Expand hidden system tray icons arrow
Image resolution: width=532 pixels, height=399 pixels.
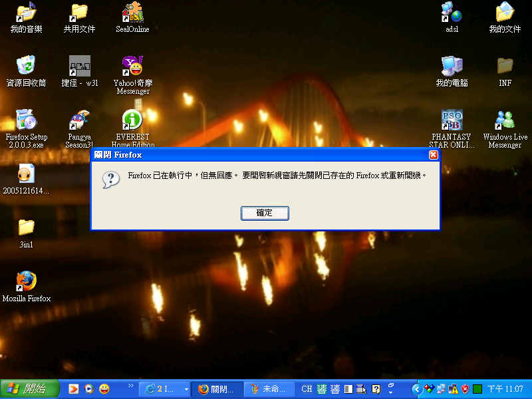(416, 389)
